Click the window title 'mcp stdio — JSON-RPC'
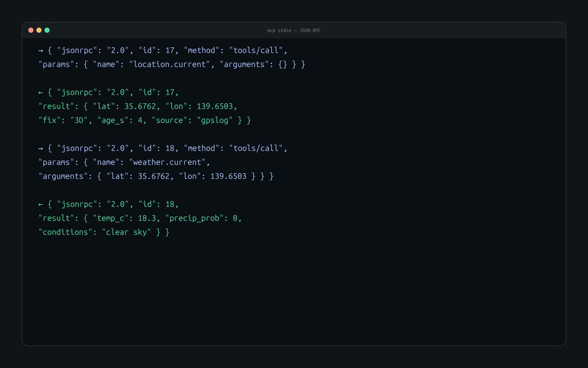Screen dimensions: 588x368 (294, 31)
